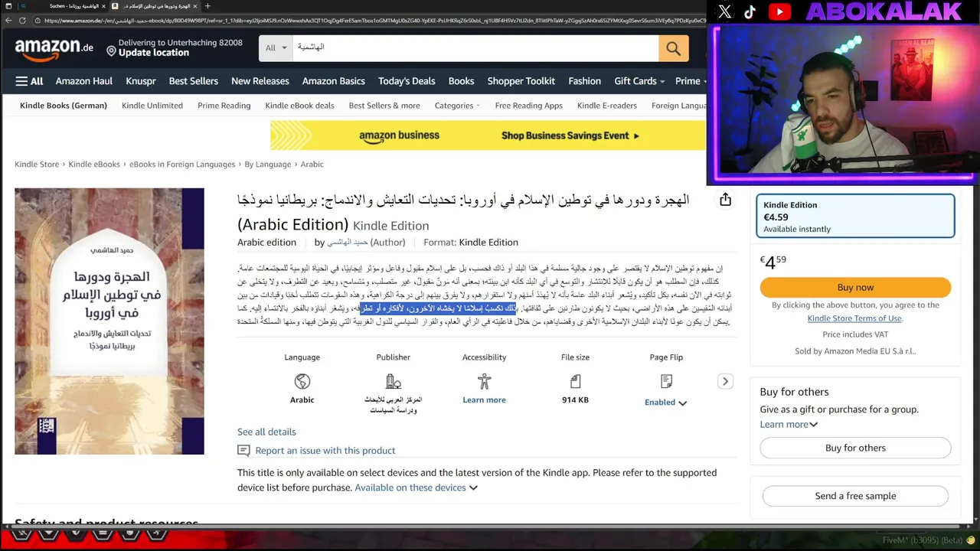The height and width of the screenshot is (551, 980).
Task: Open Fashion in navigation
Action: (x=585, y=81)
